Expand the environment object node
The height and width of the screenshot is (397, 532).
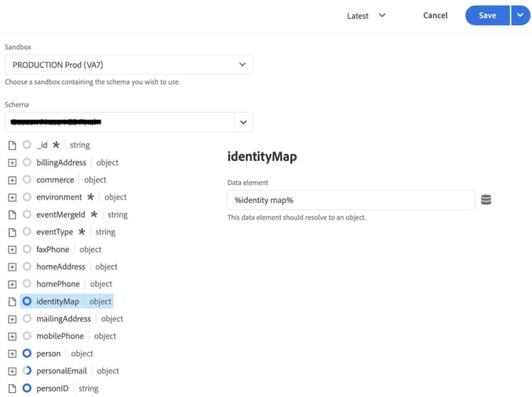12,197
